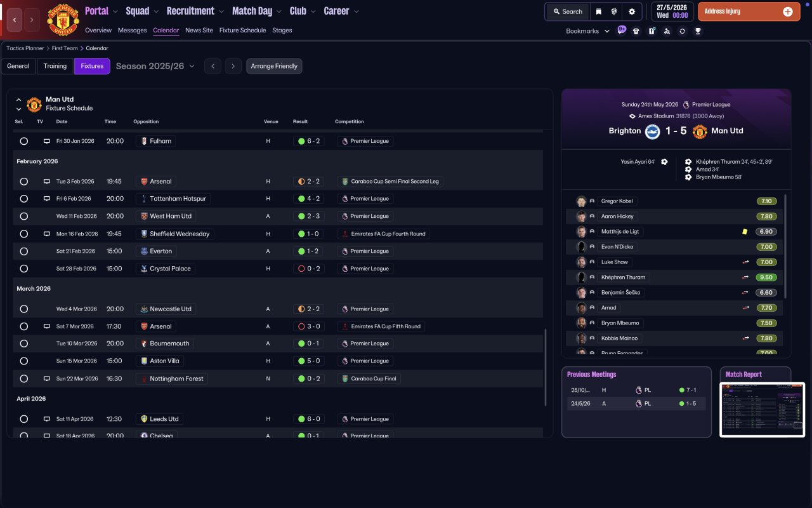812x508 pixels.
Task: Click the trophy icon in bookmarks bar
Action: [698, 31]
